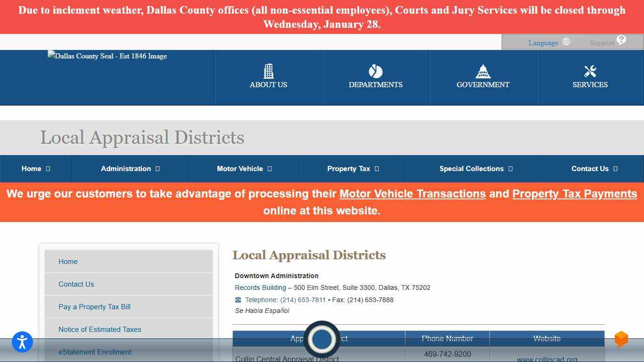Screen dimensions: 644x362
Task: Select the About Us building icon
Action: [x=268, y=71]
